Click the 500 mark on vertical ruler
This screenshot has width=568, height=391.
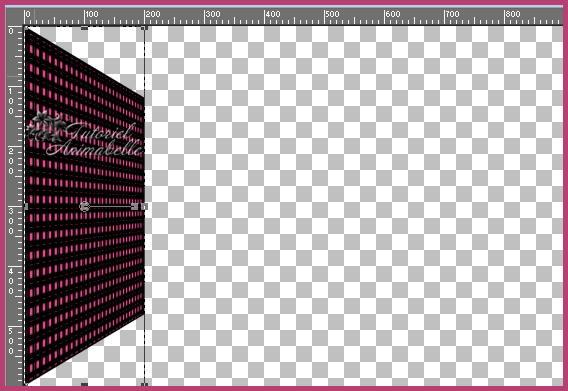pyautogui.click(x=11, y=341)
